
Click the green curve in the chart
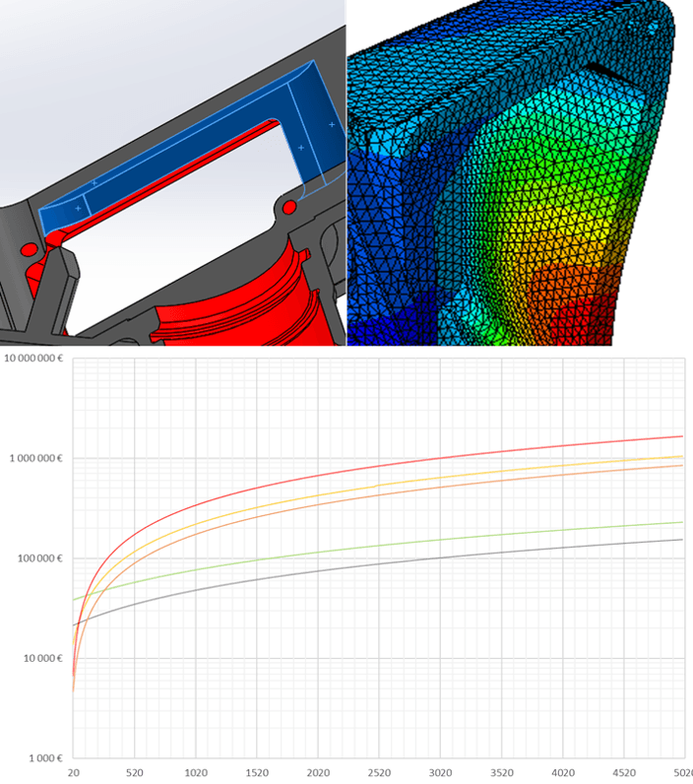point(378,546)
